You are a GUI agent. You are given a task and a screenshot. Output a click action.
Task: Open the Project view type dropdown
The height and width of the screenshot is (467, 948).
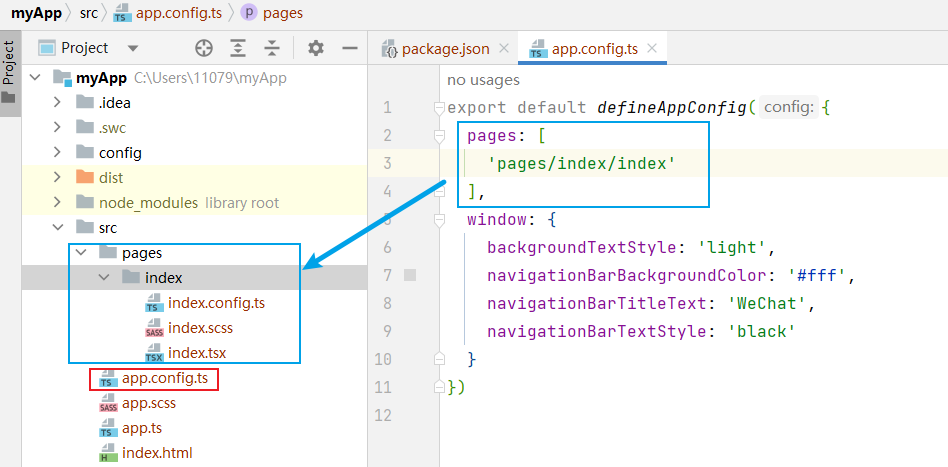[133, 48]
